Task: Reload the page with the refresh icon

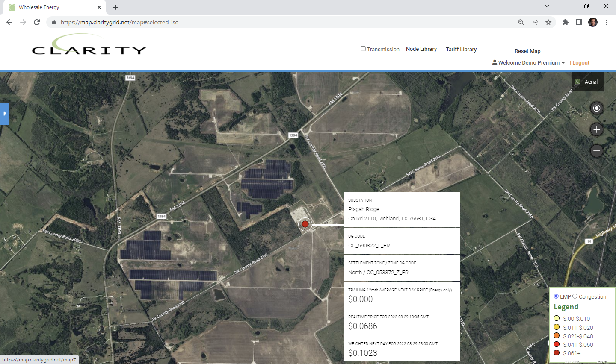Action: coord(37,22)
